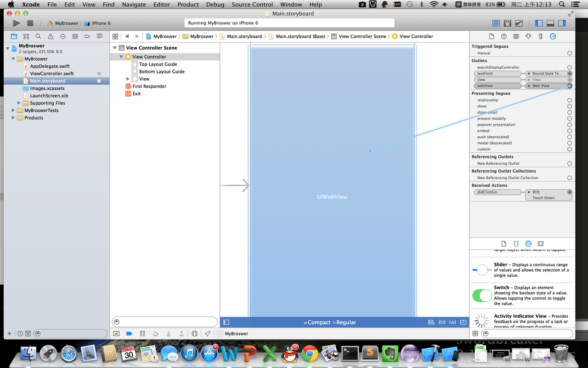Image resolution: width=588 pixels, height=368 pixels.
Task: Show the Breakpoint navigator
Action: [x=87, y=36]
